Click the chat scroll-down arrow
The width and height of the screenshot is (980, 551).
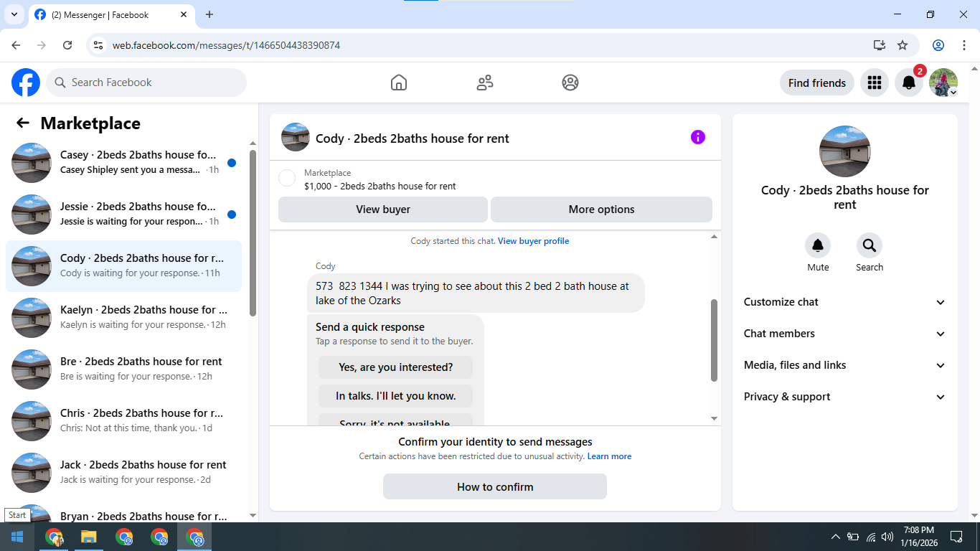click(714, 418)
